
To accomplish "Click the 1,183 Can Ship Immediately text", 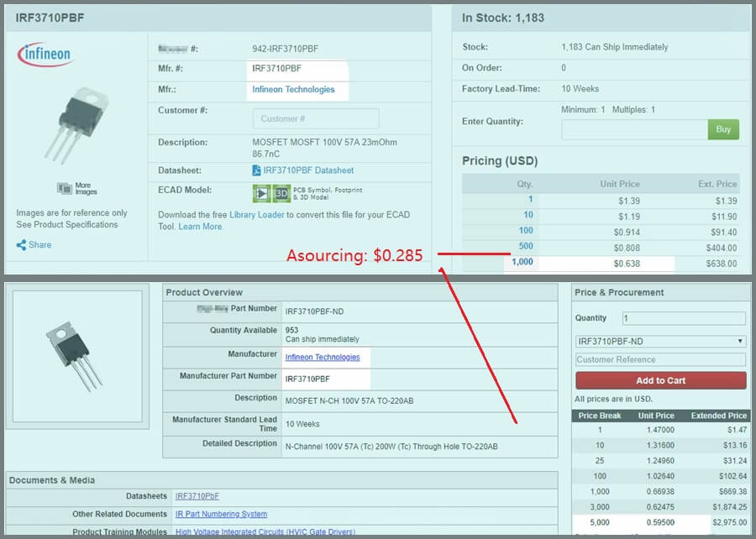I will point(615,47).
